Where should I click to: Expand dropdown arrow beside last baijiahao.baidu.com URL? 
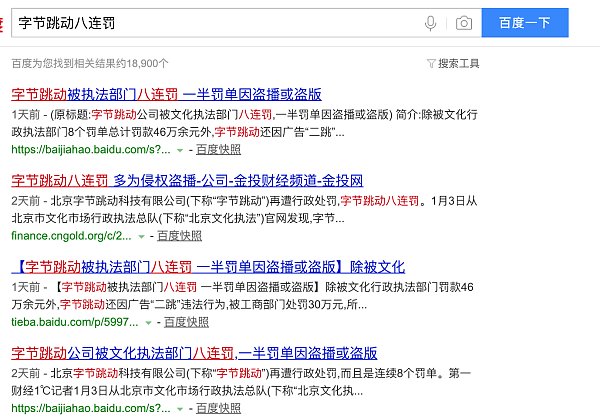[179, 408]
